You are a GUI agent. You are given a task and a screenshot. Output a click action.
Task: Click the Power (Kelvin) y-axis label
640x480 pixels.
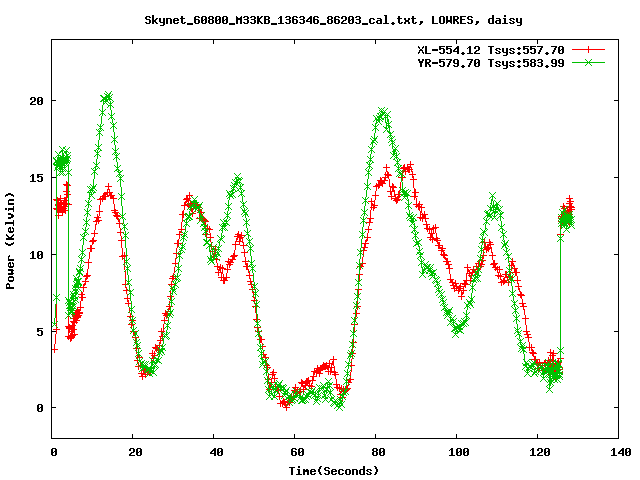10,241
